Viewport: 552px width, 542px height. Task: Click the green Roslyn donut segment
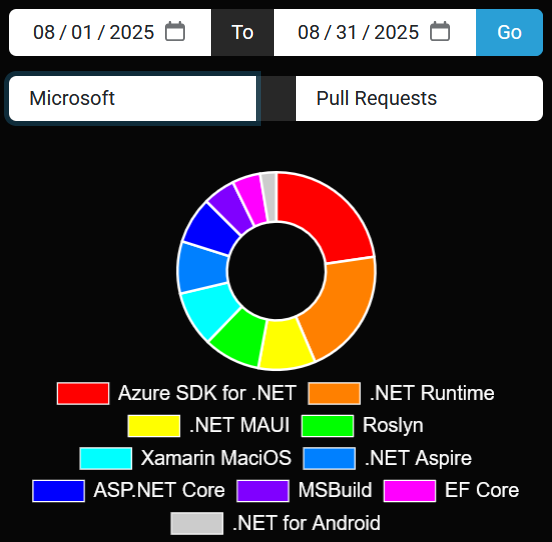(240, 337)
